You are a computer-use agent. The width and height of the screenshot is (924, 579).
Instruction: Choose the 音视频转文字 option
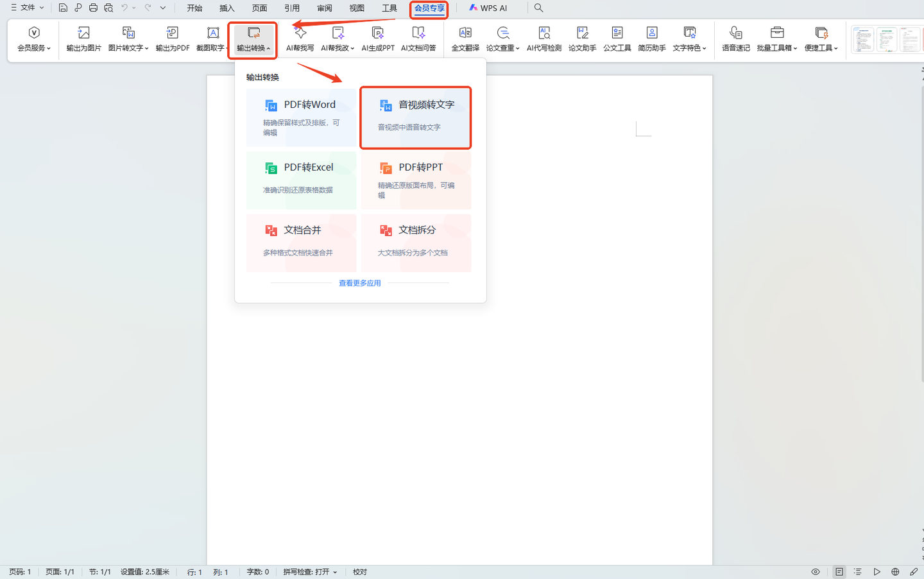point(416,117)
